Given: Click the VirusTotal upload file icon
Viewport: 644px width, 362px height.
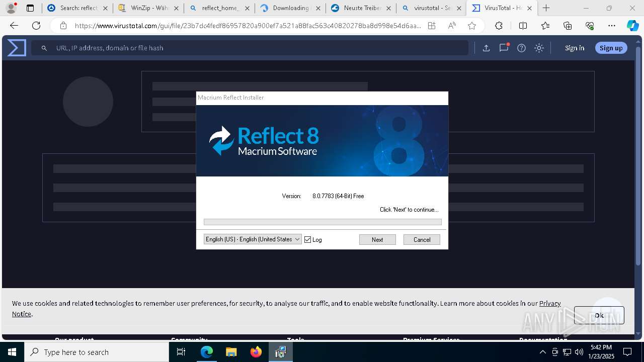Looking at the screenshot, I should click(x=486, y=48).
